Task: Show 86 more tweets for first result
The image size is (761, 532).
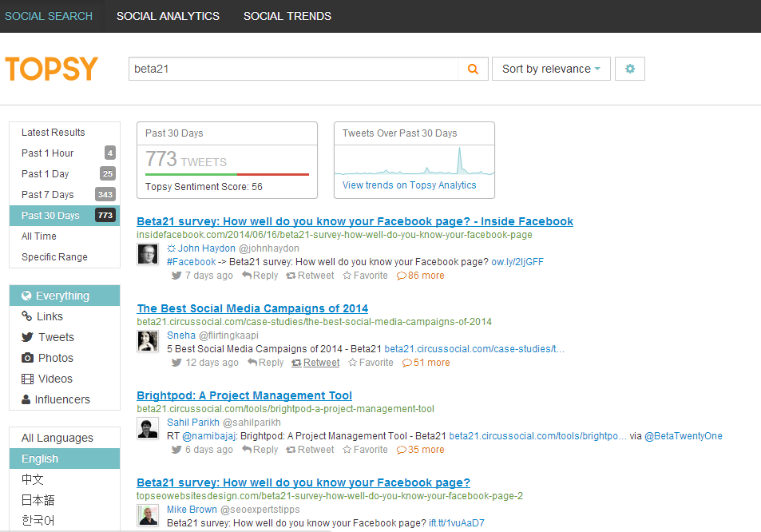Action: [420, 276]
